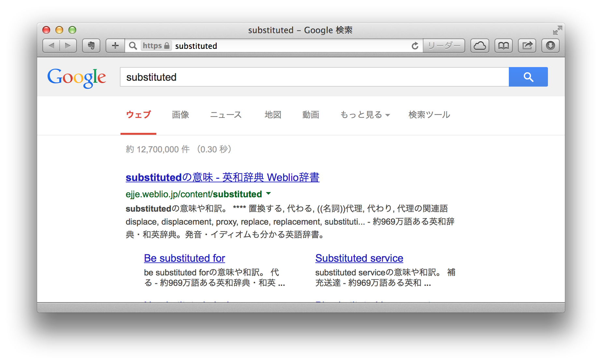Minimize the Safari window
This screenshot has width=602, height=364.
click(59, 30)
